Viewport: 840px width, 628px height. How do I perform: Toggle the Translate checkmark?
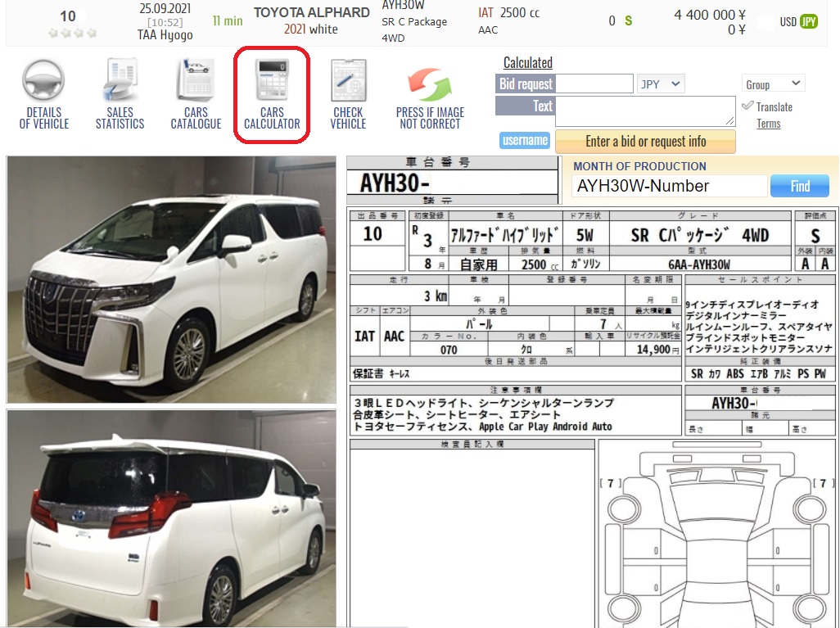click(x=747, y=106)
